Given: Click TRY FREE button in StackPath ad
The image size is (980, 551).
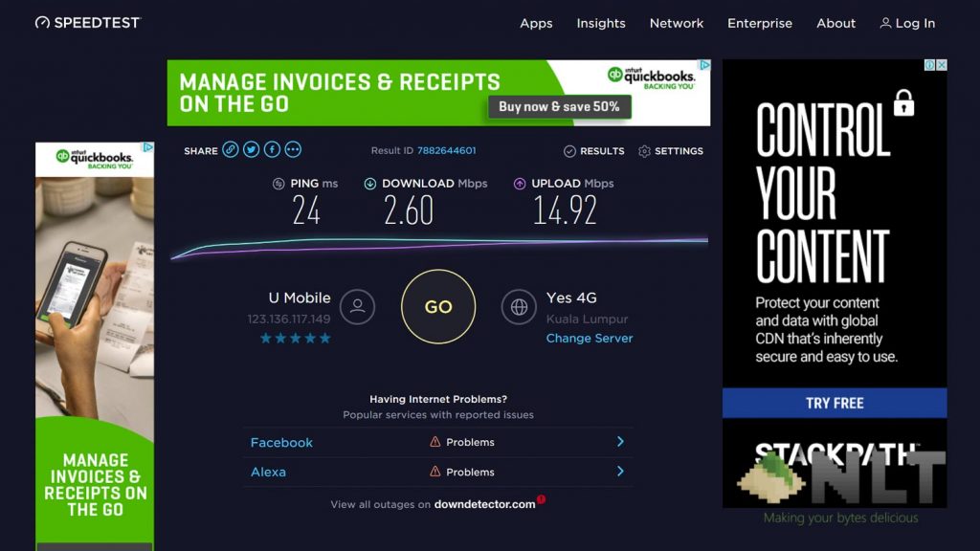Looking at the screenshot, I should click(x=835, y=403).
